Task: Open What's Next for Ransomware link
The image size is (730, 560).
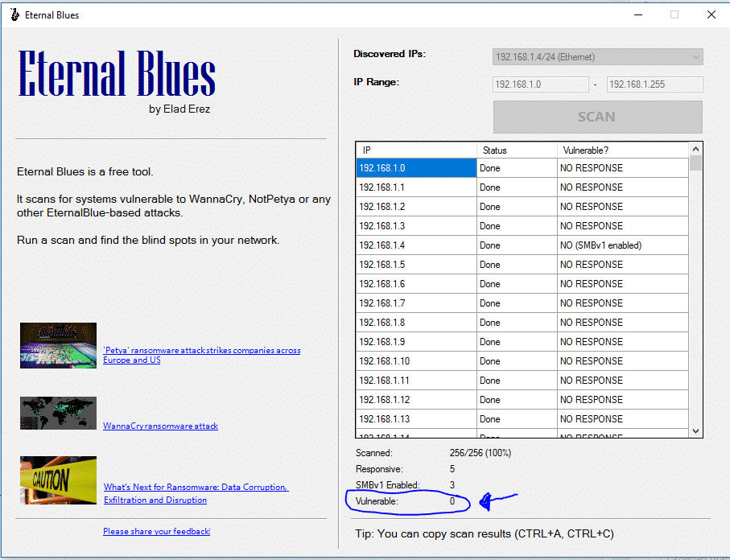Action: pos(196,493)
